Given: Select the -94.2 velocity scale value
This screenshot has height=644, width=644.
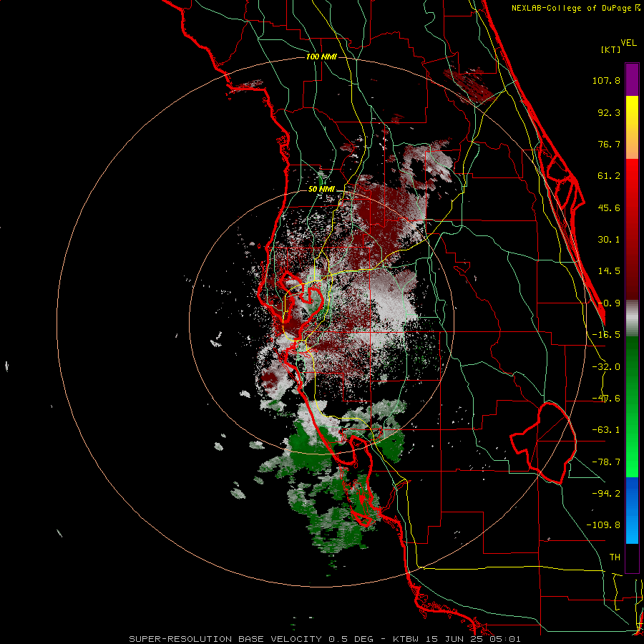Looking at the screenshot, I should pos(606,494).
